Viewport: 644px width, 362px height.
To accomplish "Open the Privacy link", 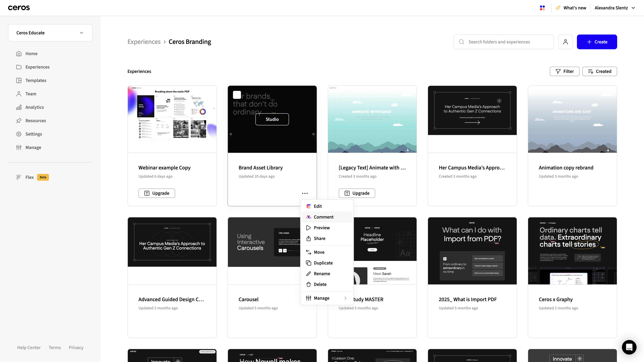I will (x=76, y=348).
